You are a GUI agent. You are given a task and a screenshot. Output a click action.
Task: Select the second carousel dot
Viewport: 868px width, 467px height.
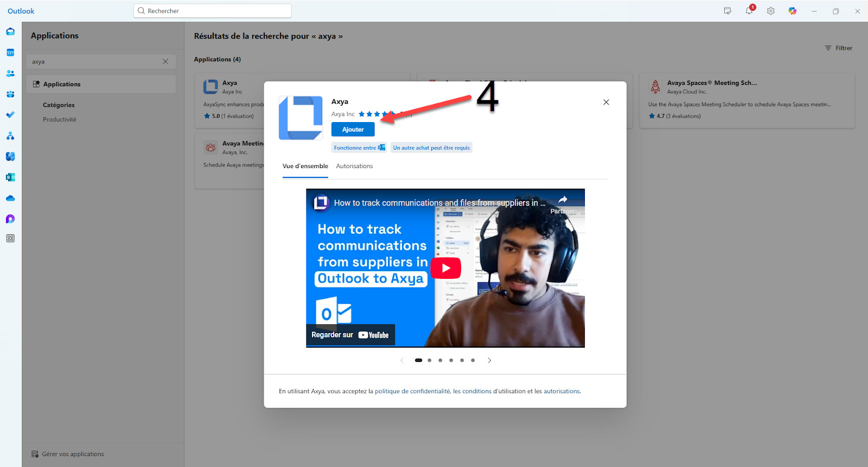click(429, 360)
